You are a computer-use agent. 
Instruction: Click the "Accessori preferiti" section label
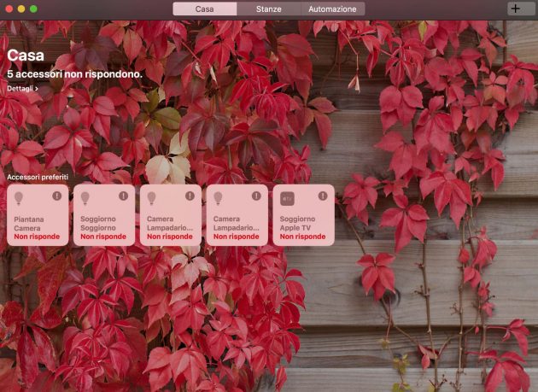tap(38, 177)
